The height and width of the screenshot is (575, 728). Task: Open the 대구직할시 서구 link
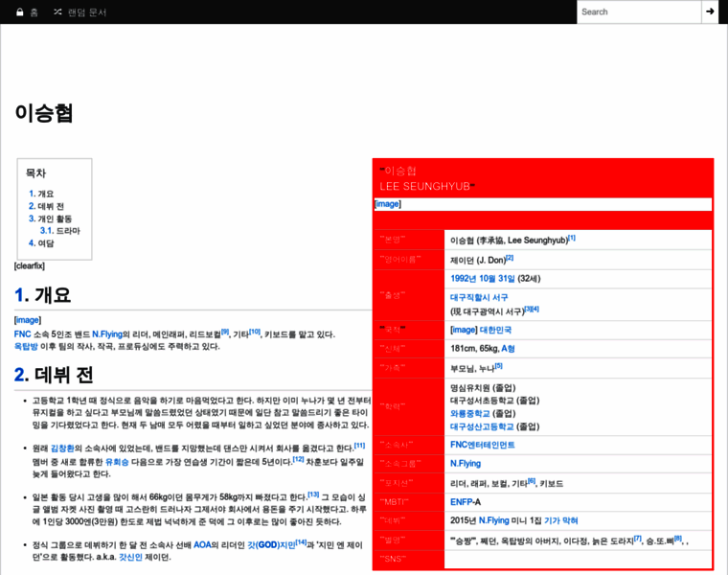(479, 297)
